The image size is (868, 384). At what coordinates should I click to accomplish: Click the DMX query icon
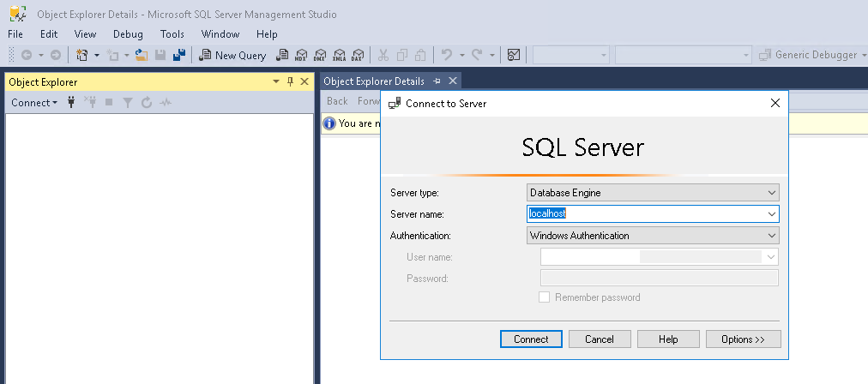pyautogui.click(x=320, y=56)
